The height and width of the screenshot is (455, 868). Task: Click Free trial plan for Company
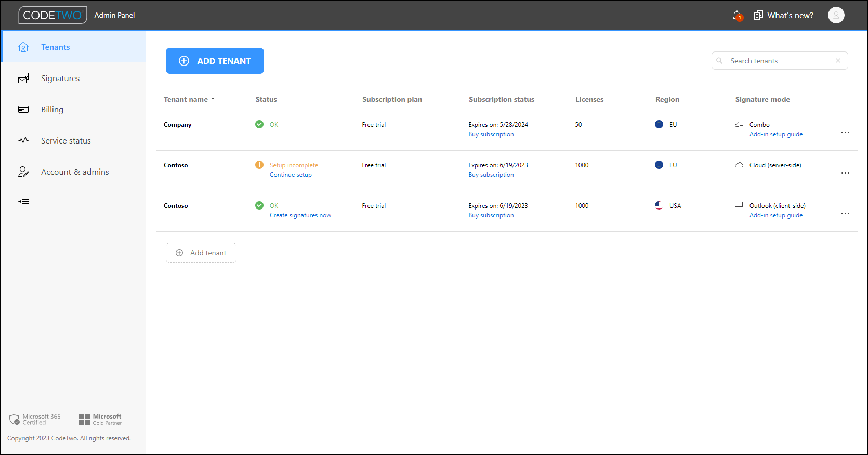(x=374, y=125)
